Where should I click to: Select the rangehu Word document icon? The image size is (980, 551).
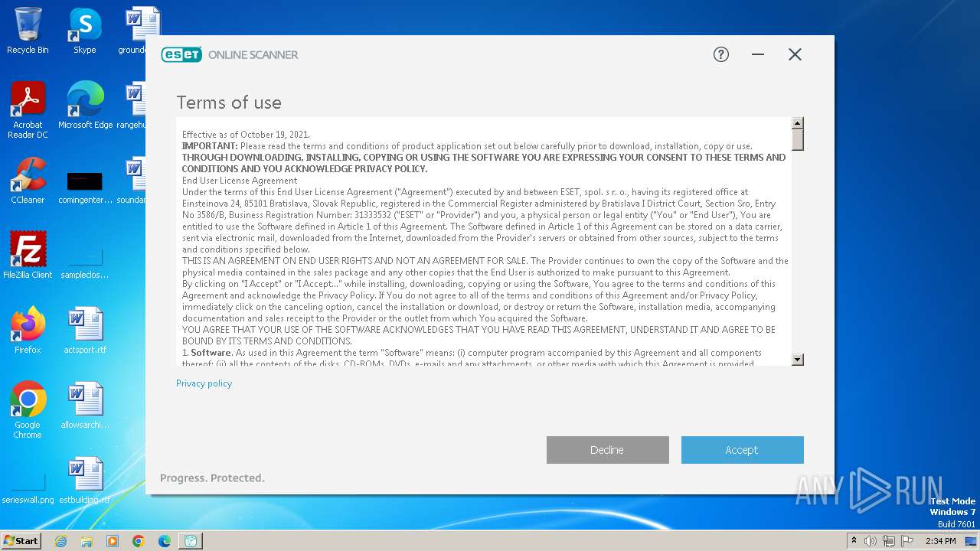coord(132,106)
